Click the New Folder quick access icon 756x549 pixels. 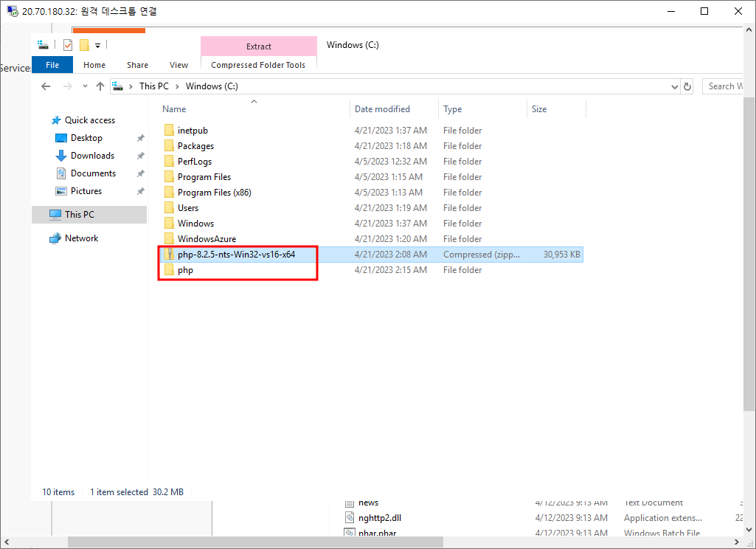(84, 45)
